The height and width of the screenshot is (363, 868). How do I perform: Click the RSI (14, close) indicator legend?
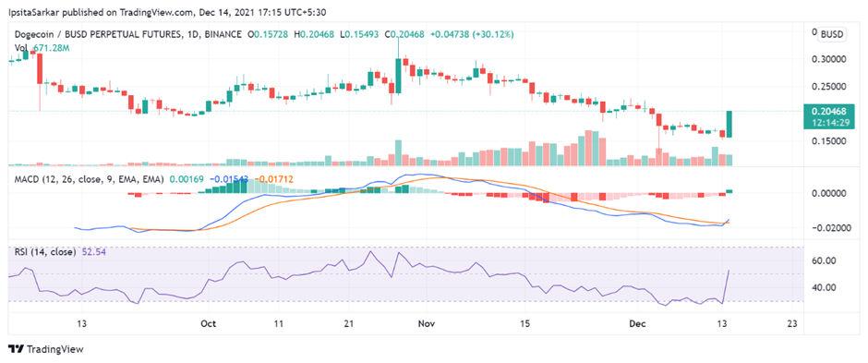[44, 252]
